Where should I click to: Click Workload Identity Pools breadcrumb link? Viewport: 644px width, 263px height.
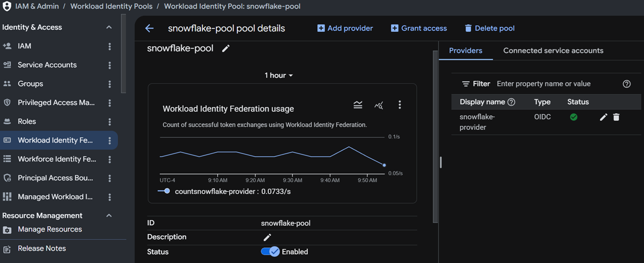tap(112, 7)
